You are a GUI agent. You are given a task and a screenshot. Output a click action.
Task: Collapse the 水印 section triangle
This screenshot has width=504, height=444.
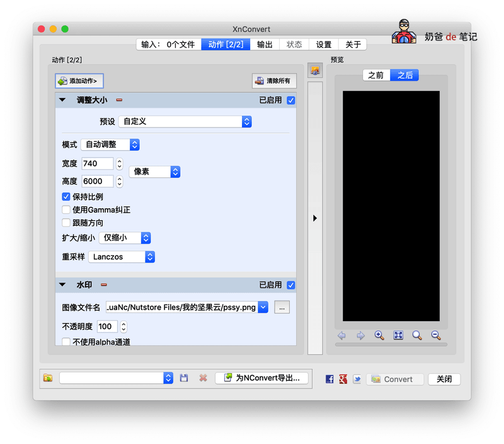click(62, 284)
